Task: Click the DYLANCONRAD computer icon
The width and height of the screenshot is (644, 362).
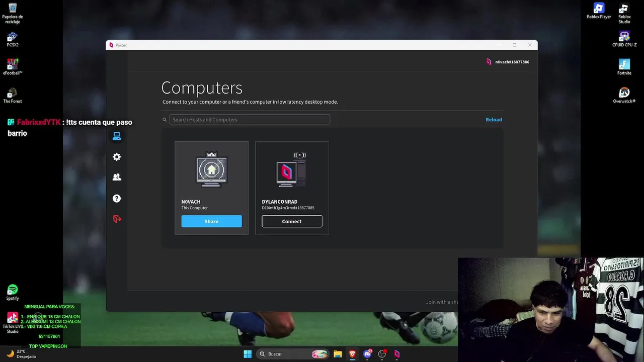Action: (x=291, y=170)
